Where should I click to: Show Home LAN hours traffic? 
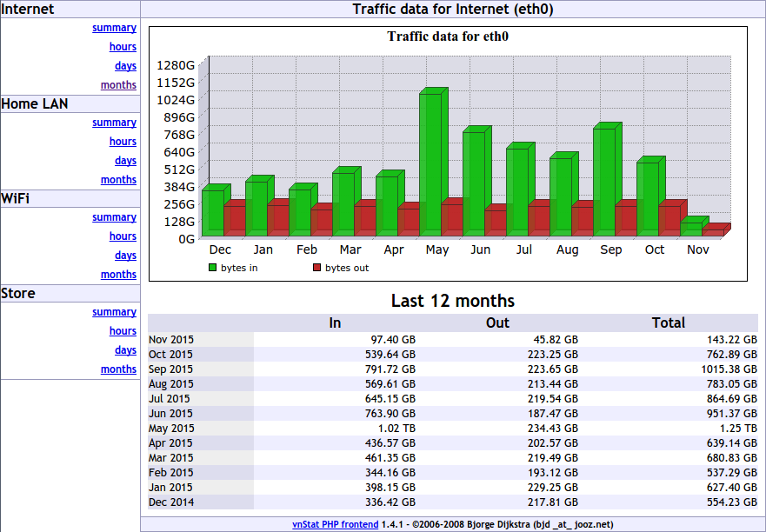click(x=123, y=142)
